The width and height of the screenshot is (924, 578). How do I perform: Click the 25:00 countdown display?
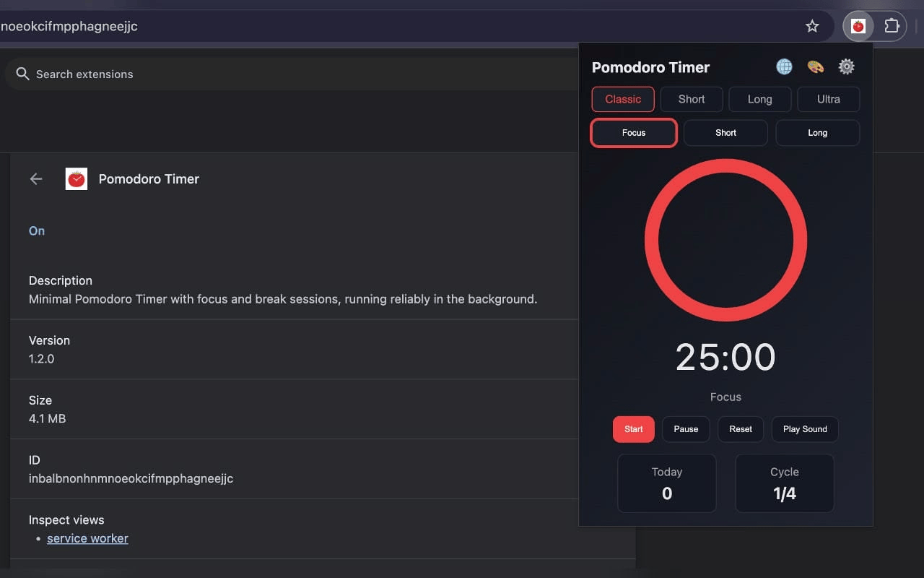[725, 357]
